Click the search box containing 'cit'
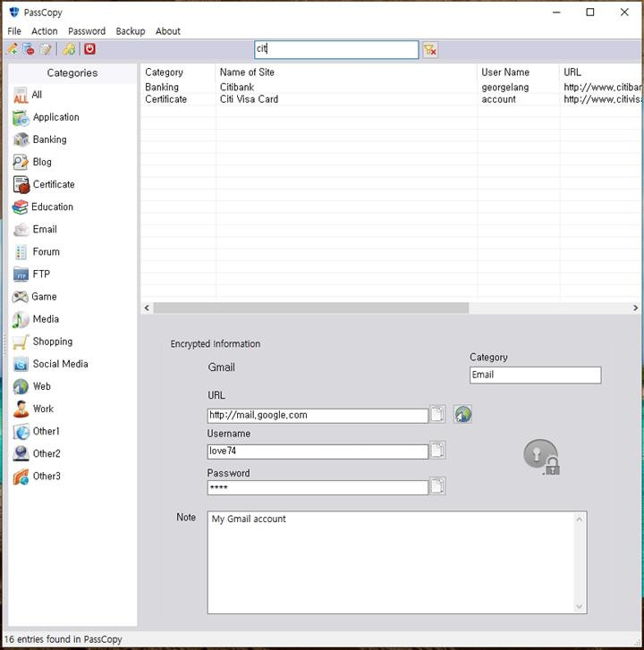This screenshot has height=650, width=644. [336, 49]
